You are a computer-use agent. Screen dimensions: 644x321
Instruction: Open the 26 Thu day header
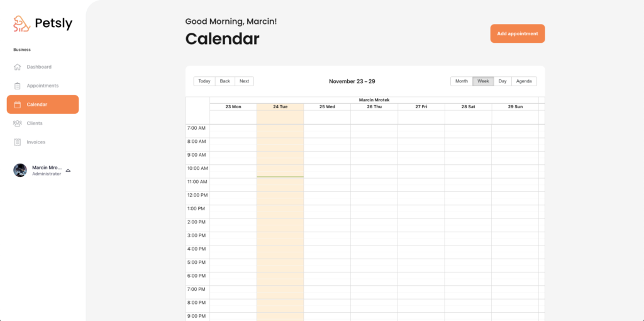(374, 107)
